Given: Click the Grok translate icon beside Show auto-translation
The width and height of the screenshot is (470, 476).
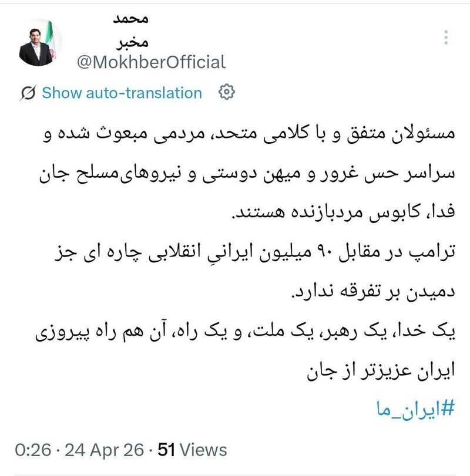Looking at the screenshot, I should 28,93.
